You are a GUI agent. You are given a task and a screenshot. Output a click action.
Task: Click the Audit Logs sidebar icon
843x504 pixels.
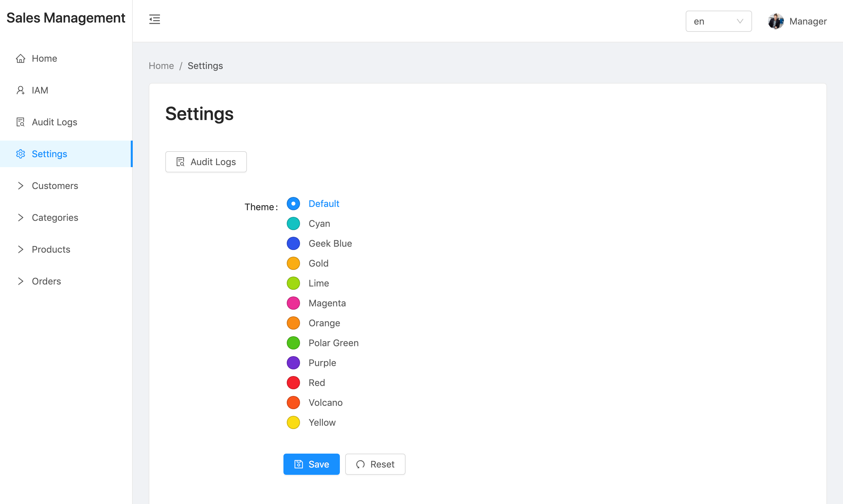[x=20, y=122]
